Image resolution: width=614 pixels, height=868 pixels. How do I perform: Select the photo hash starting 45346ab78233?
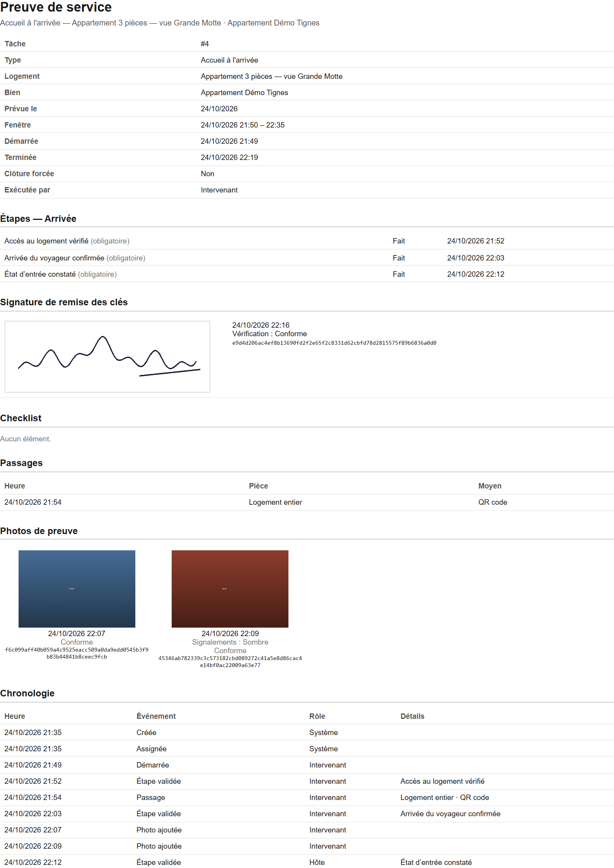(230, 662)
